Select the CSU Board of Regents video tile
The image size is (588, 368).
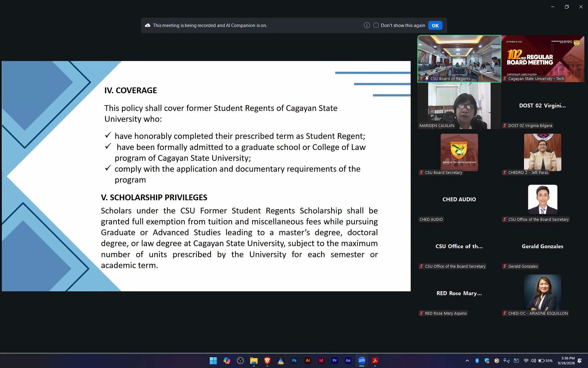459,59
